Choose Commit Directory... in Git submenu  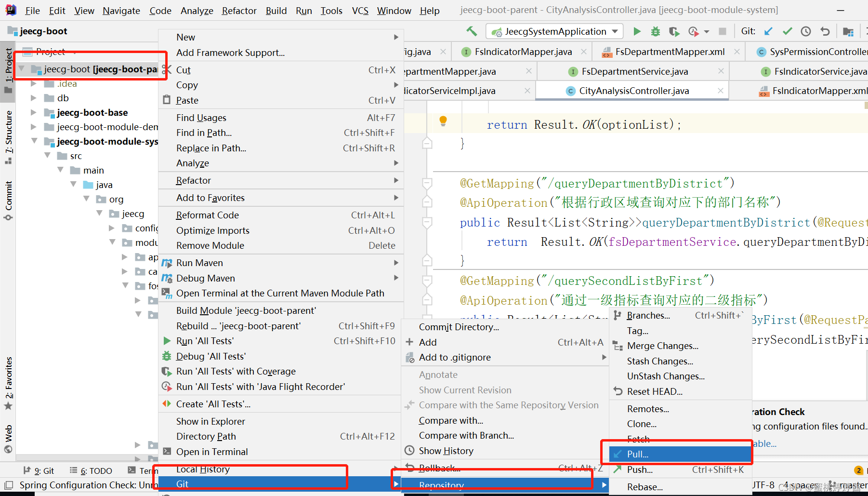point(505,327)
